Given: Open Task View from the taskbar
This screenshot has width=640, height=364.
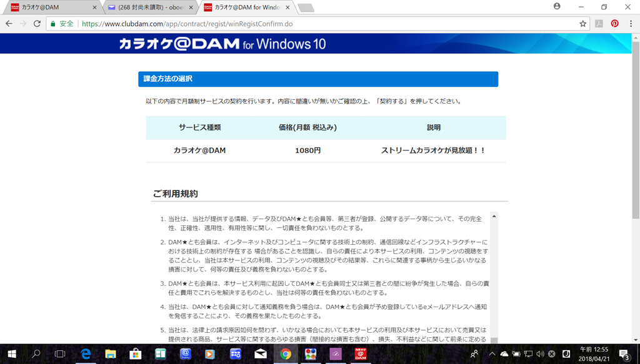Looking at the screenshot, I should click(60, 354).
